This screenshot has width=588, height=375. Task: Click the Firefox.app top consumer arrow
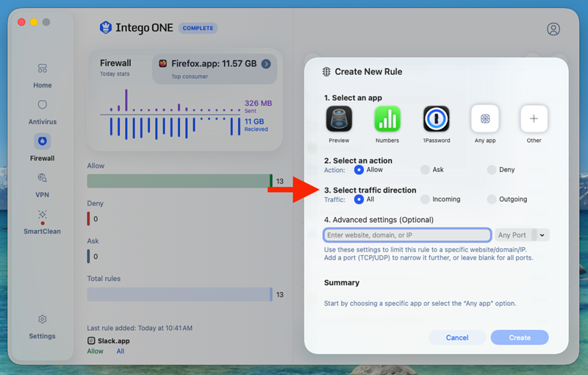pos(266,64)
